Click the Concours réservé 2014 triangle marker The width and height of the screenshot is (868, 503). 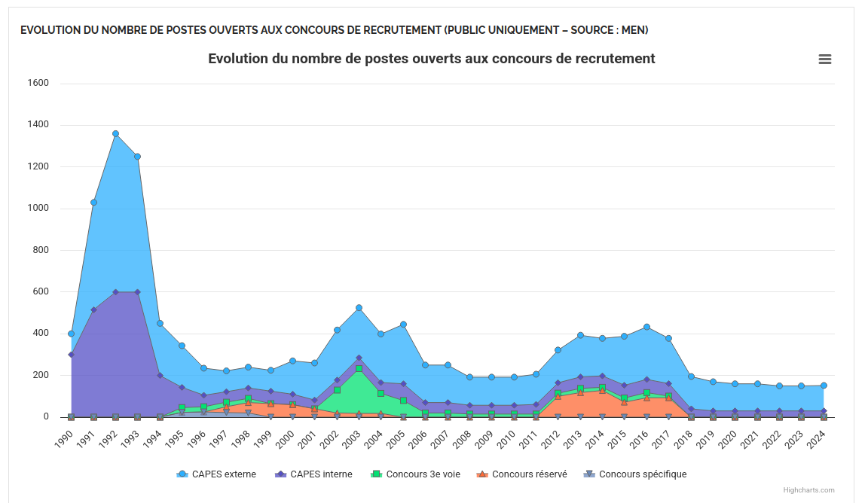pos(602,391)
